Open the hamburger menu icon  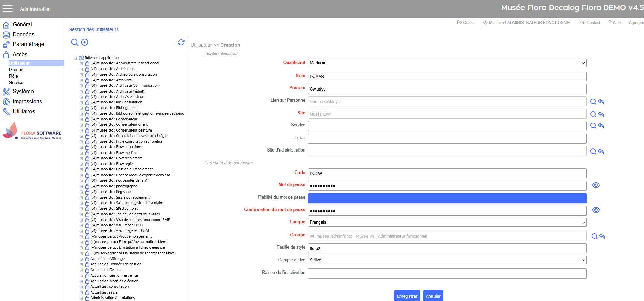[7, 9]
